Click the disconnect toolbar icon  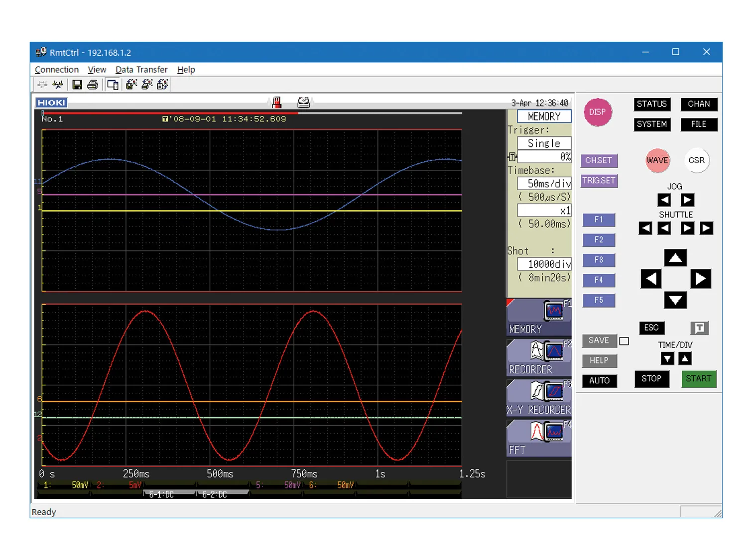tap(58, 85)
